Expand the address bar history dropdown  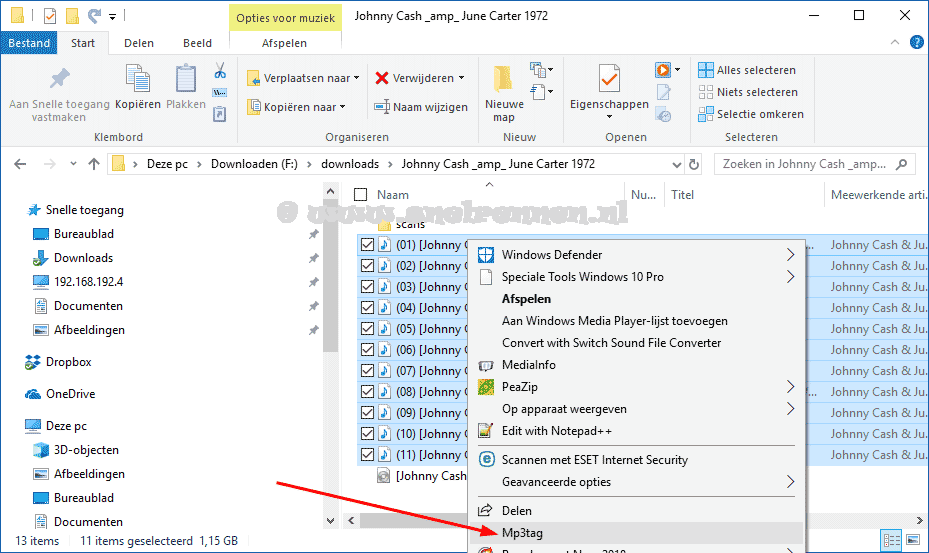pos(677,164)
